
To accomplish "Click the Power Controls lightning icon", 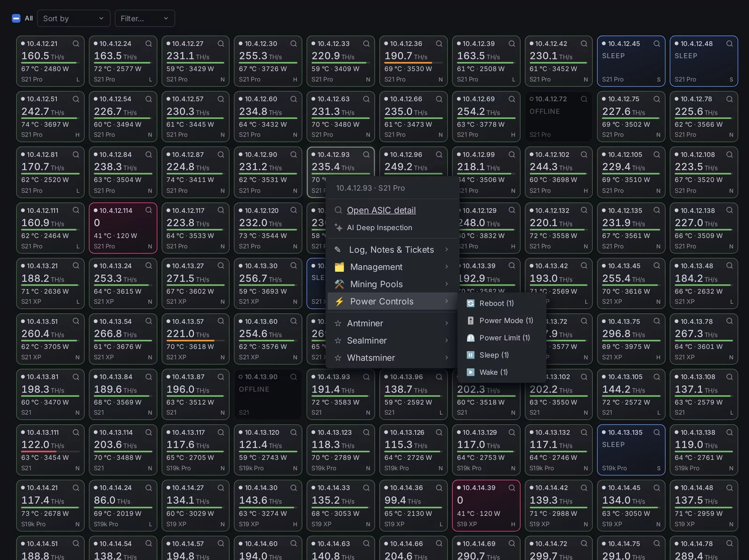I will pos(339,302).
